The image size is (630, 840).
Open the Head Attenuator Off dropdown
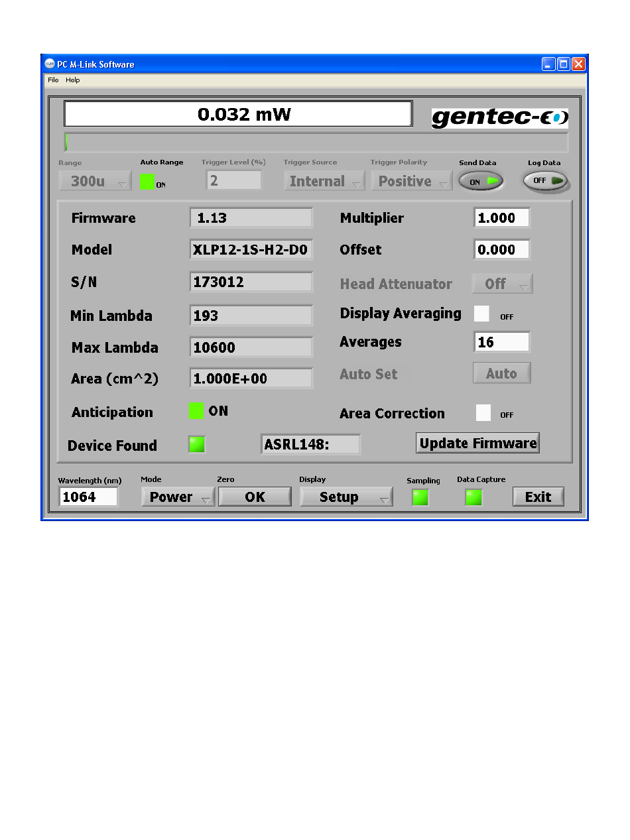point(502,284)
